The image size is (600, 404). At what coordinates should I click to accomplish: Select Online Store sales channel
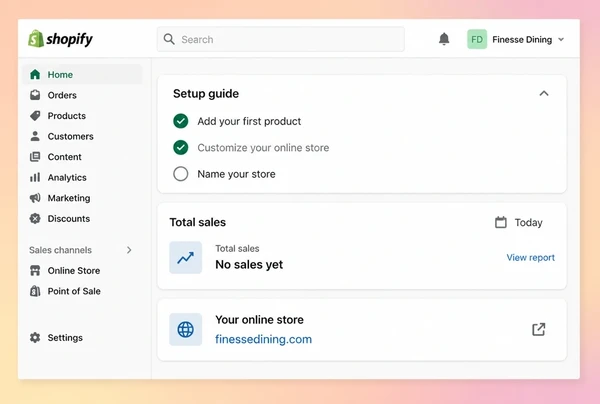(82, 270)
